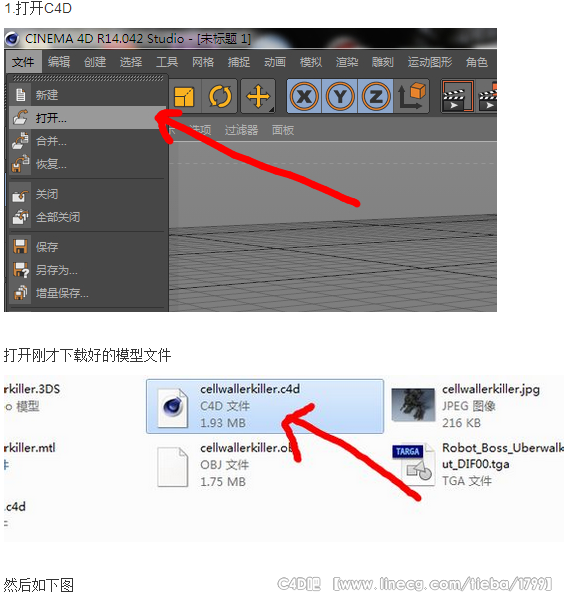
Task: Select the Robot_Boss_Uberwalk TGA file
Action: [x=476, y=465]
